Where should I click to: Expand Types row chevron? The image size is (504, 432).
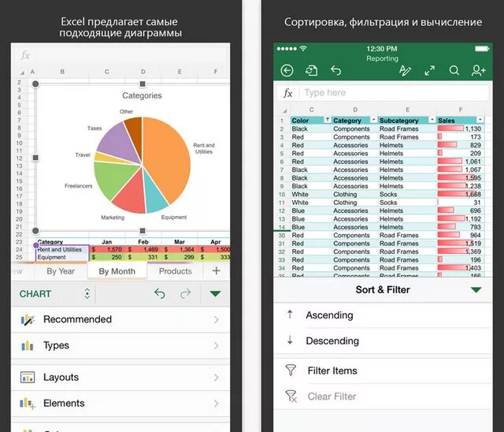217,346
